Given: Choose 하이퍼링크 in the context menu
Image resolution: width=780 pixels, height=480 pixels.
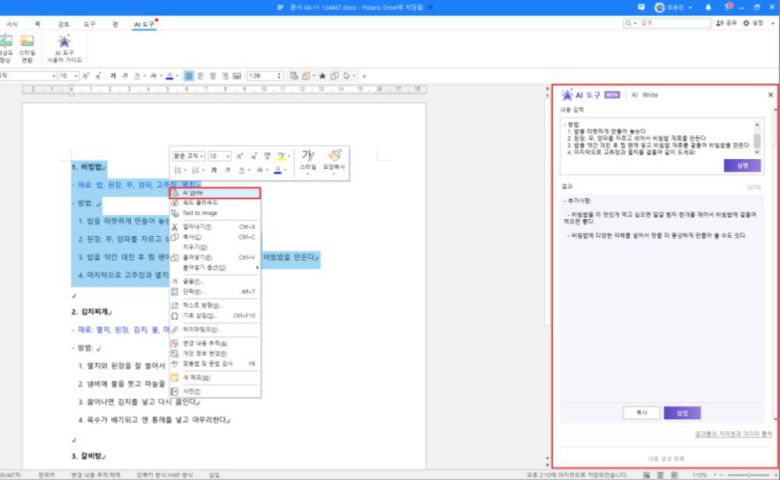Looking at the screenshot, I should click(215, 329).
